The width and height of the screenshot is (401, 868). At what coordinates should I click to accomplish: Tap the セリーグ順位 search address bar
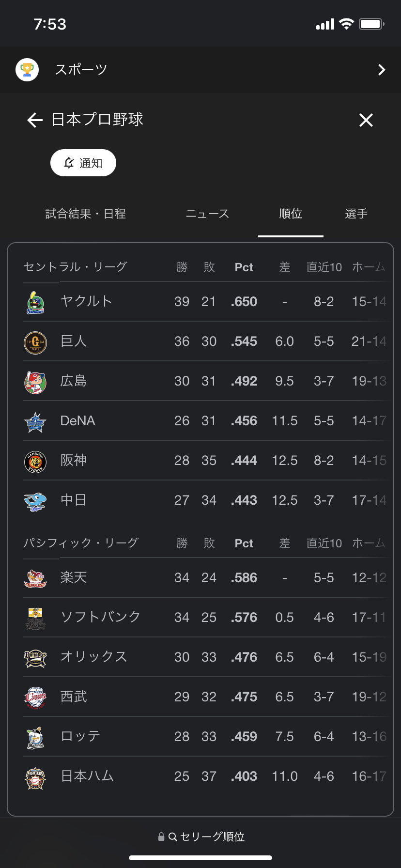point(201,837)
